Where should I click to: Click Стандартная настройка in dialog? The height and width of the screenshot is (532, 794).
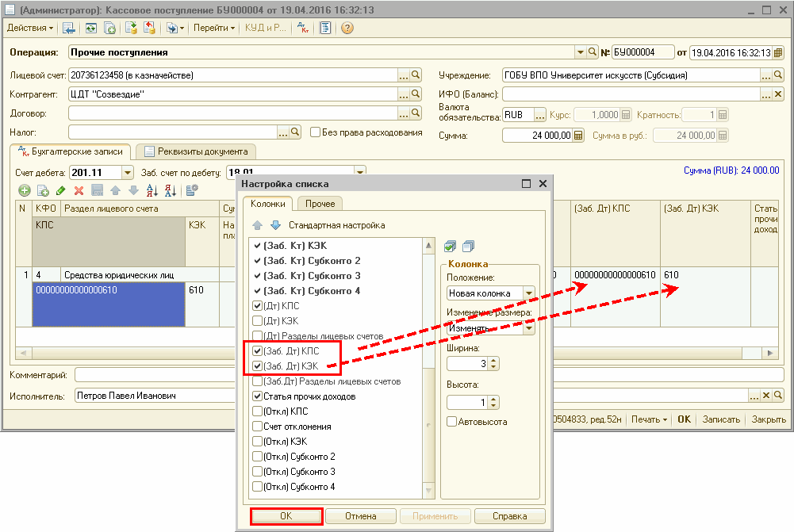[337, 225]
